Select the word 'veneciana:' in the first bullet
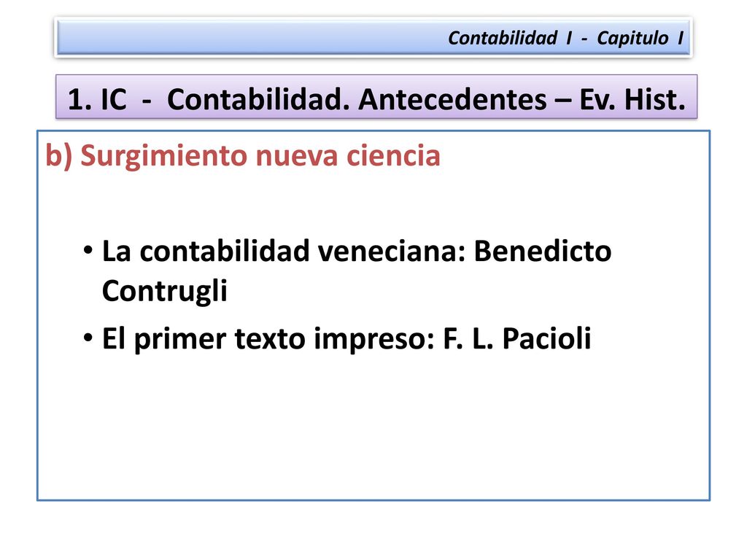The width and height of the screenshot is (747, 560). (x=391, y=251)
